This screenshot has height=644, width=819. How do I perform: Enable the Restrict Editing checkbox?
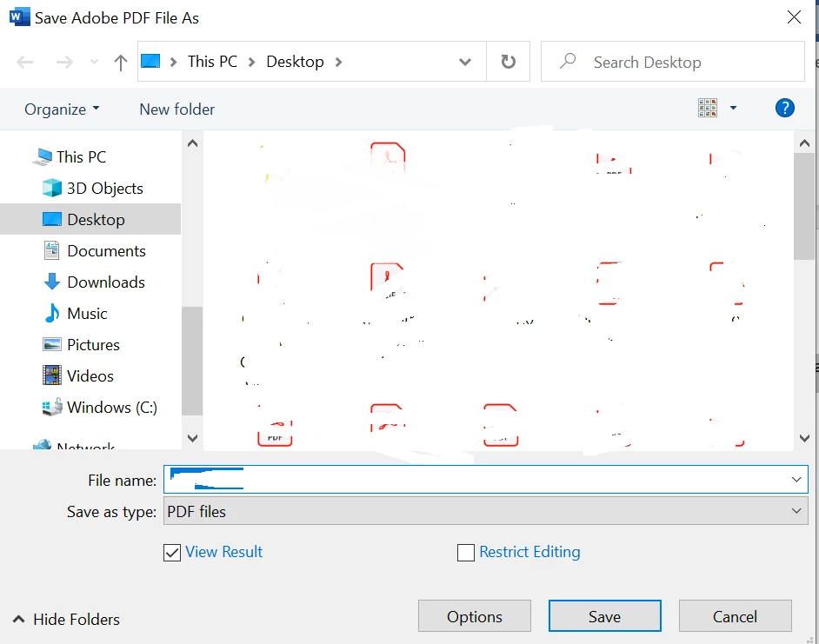pos(465,553)
